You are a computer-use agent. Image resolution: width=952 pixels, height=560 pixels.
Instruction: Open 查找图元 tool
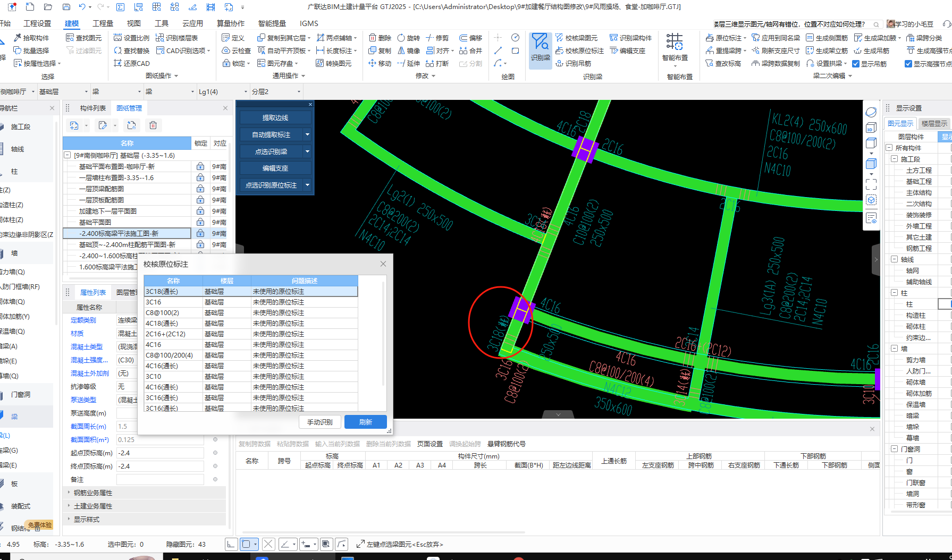click(84, 38)
